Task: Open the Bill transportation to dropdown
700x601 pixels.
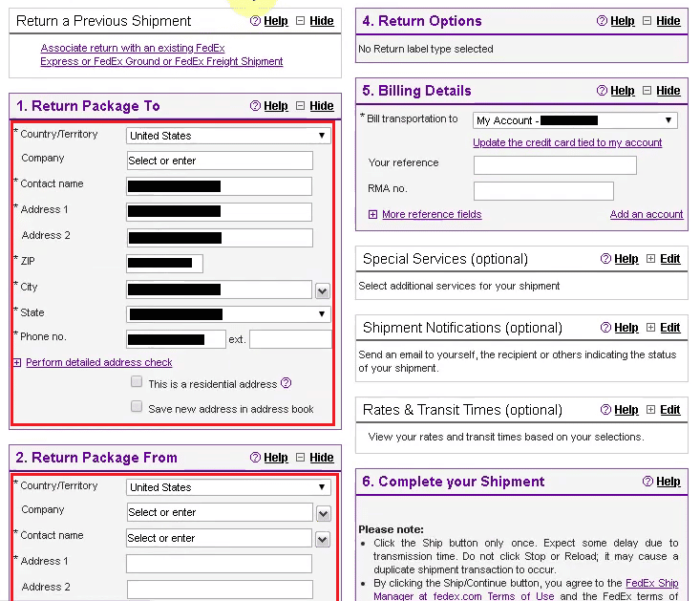Action: pos(575,120)
